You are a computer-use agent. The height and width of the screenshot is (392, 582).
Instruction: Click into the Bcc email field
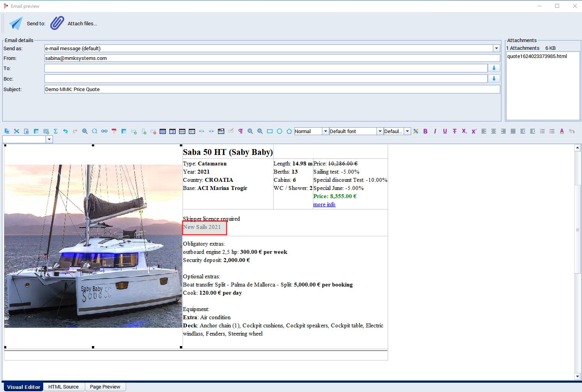266,79
